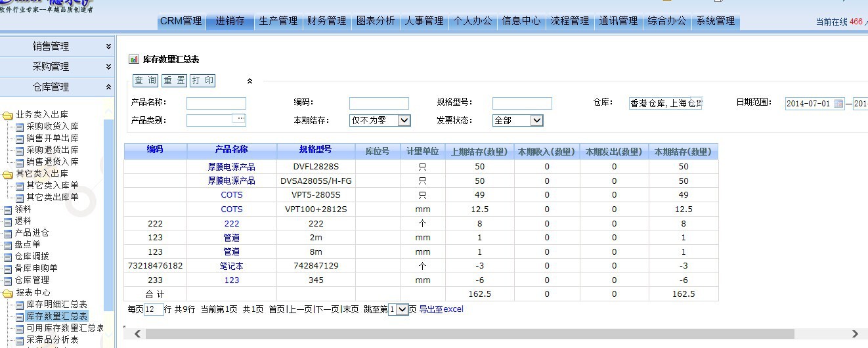This screenshot has height=348, width=868.
Task: Open 采购收货入库 in the sidebar tree
Action: click(52, 126)
